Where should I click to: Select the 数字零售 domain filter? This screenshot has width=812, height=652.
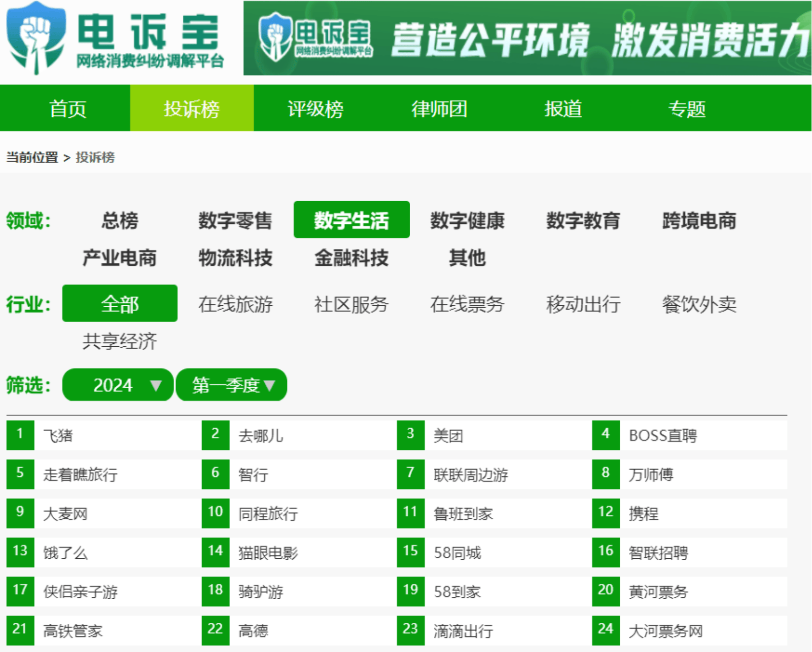[236, 220]
